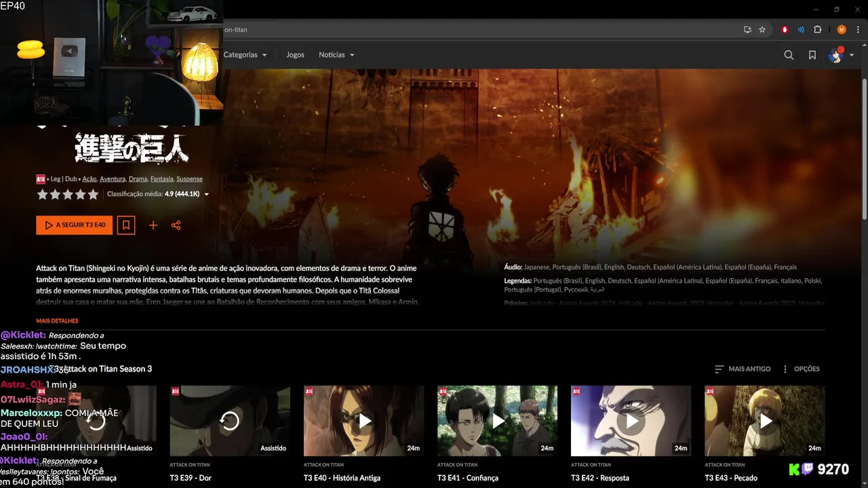Click the install app icon in address bar
This screenshot has width=868, height=488.
pyautogui.click(x=747, y=30)
